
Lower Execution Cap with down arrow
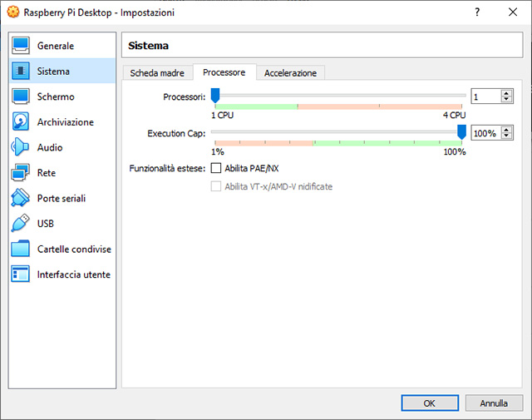click(x=506, y=136)
